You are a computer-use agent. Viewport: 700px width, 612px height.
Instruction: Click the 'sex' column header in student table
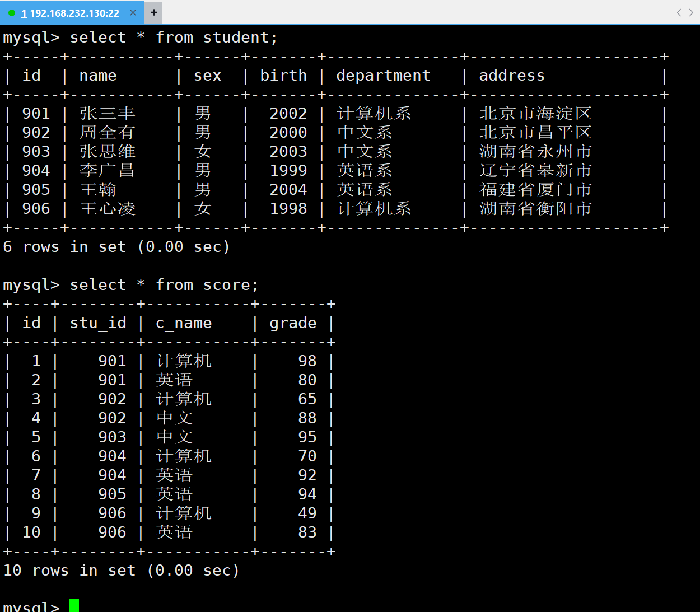point(207,76)
